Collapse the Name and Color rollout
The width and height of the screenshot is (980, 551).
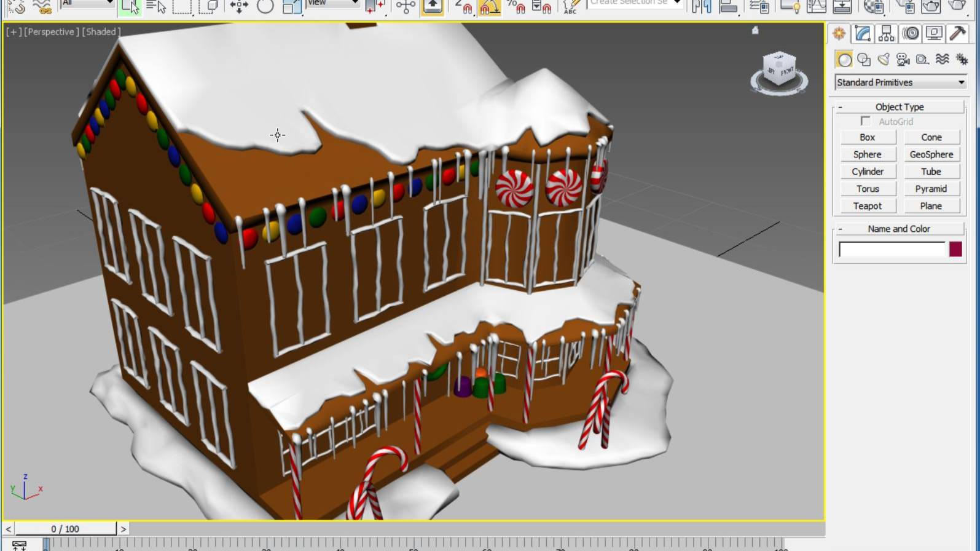point(900,229)
